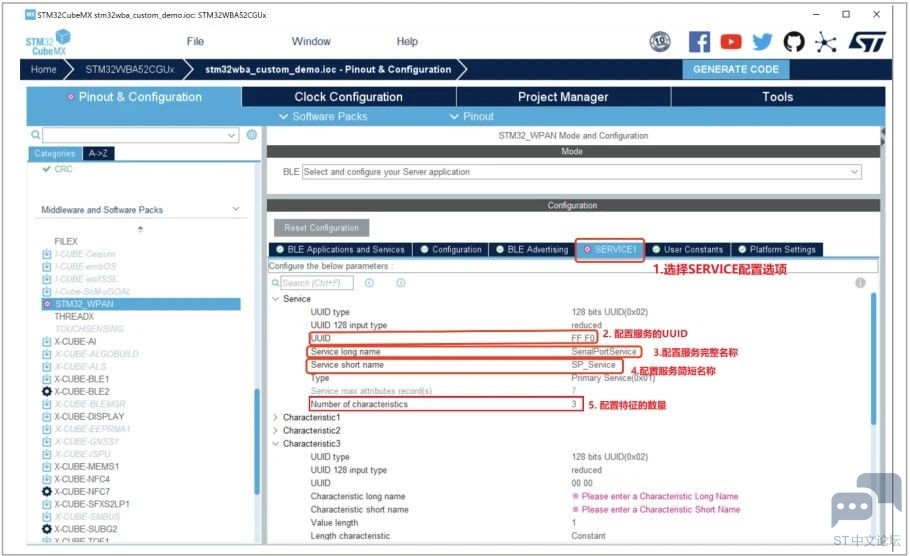Click the info icon at right of parameters
Viewport: 910px width, 556px height.
pos(860,283)
